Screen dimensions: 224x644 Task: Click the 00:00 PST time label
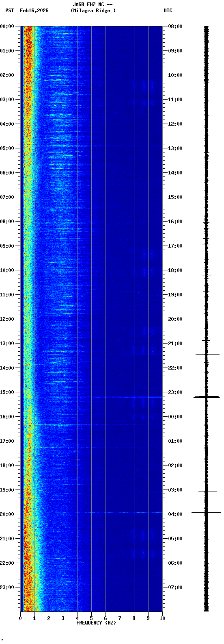pyautogui.click(x=7, y=26)
